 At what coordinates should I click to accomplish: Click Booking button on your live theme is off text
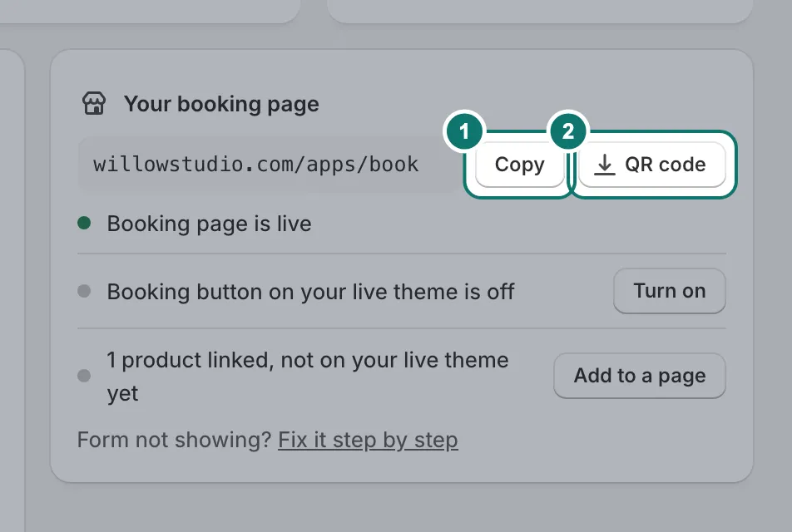point(310,292)
